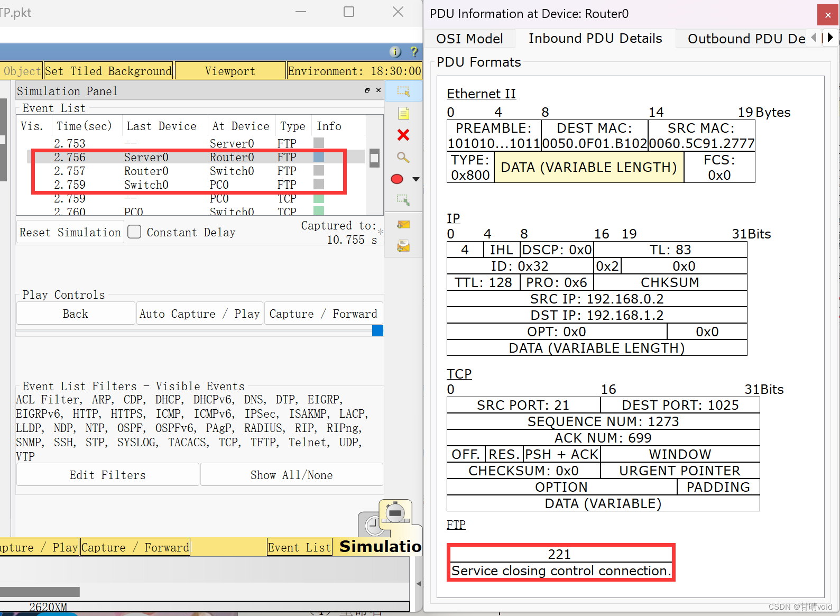This screenshot has width=840, height=616.
Task: Select the dashed-rectangle Select tool
Action: 403,91
